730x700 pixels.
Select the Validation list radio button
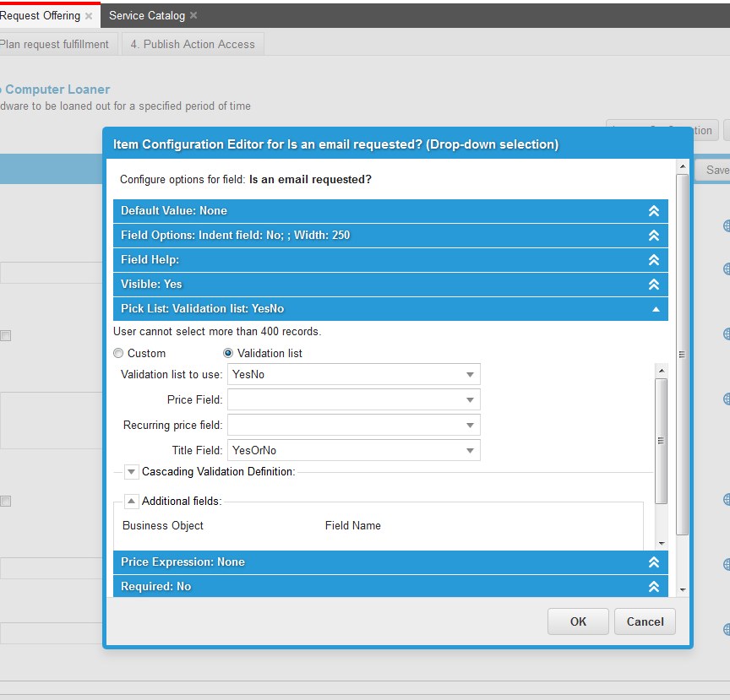228,353
